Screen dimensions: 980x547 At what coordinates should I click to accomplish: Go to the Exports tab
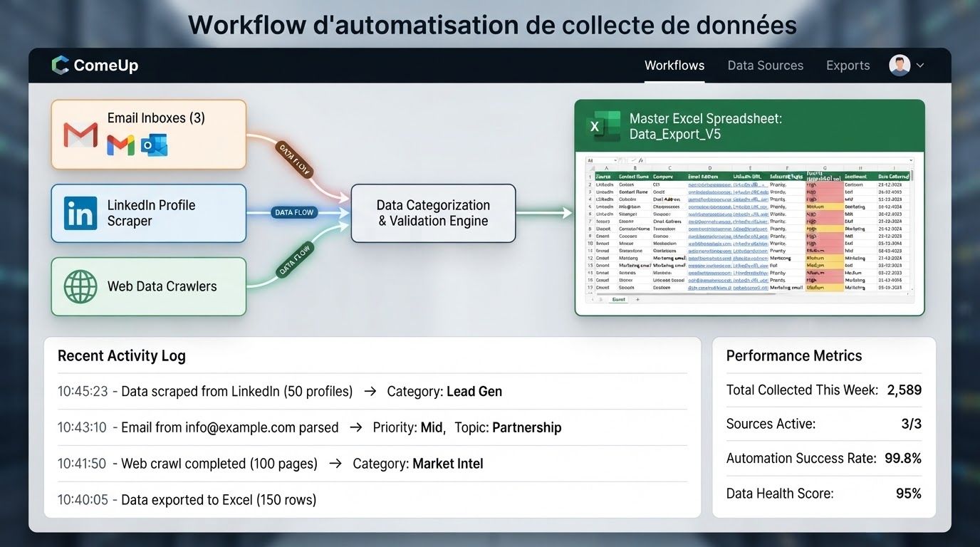click(848, 66)
